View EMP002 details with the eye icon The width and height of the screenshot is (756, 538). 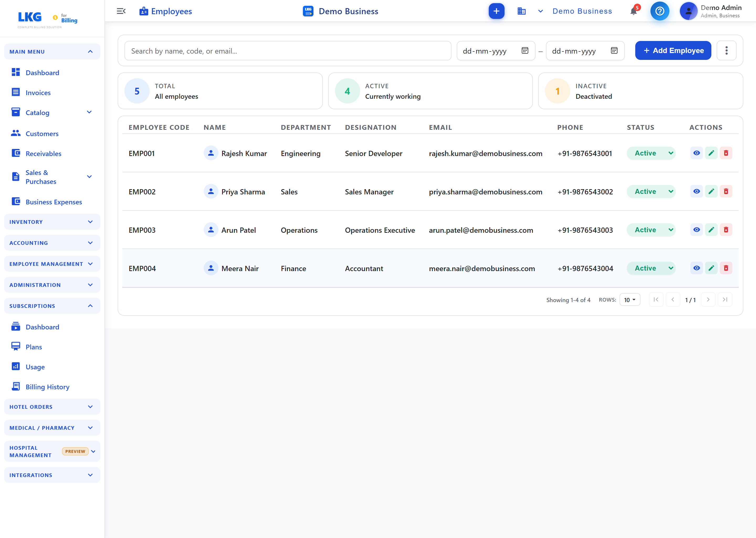696,192
